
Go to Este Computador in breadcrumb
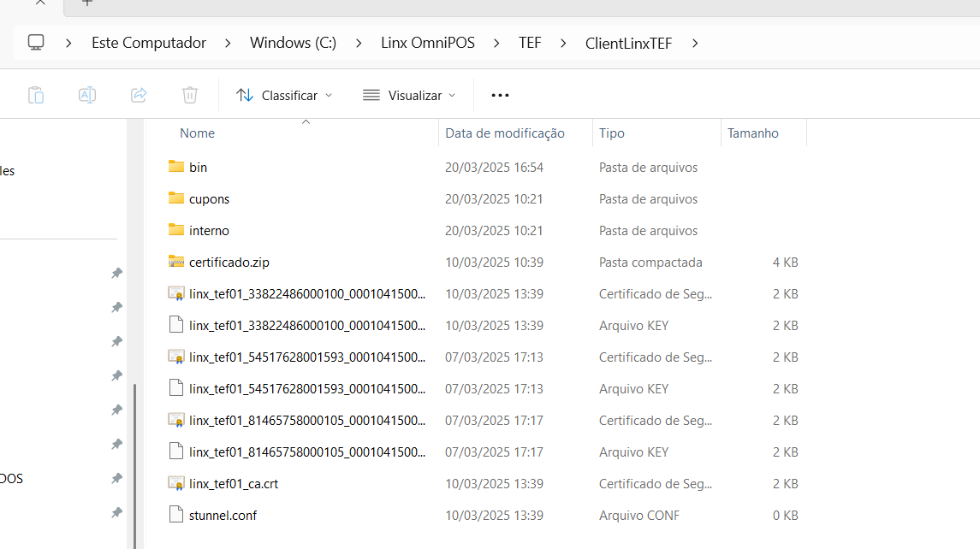[149, 43]
